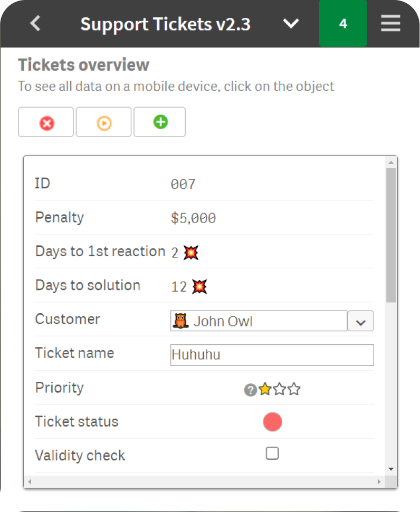Toggle the Validity check checkbox

(x=272, y=453)
